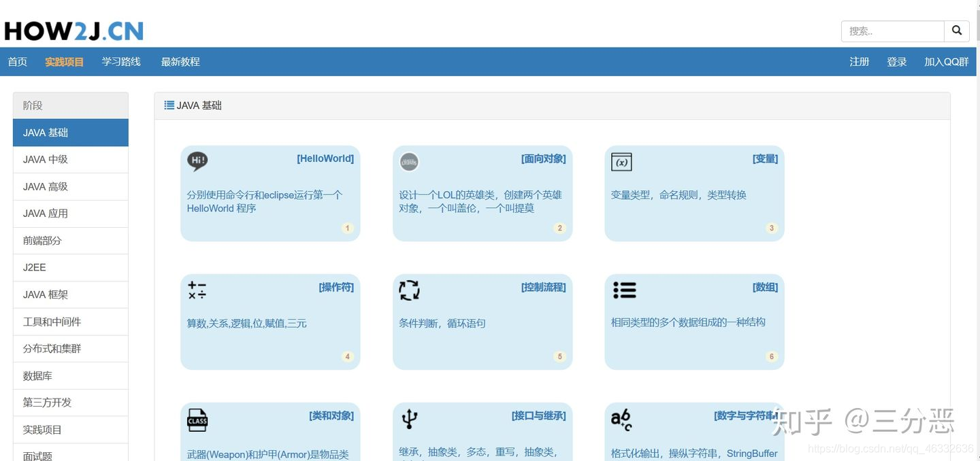Click the 面向对象 card LOL description text
The image size is (980, 461).
480,202
